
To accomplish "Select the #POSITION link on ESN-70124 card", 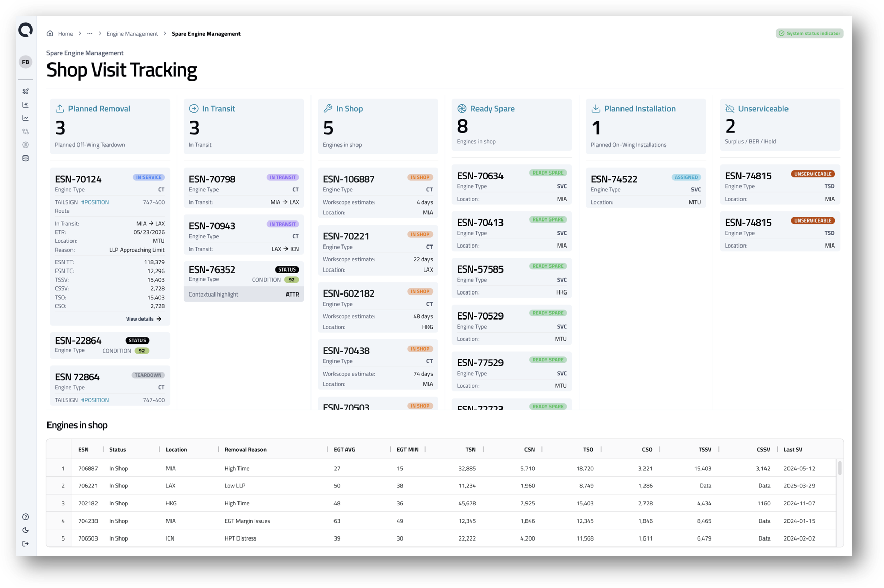I will click(x=95, y=202).
